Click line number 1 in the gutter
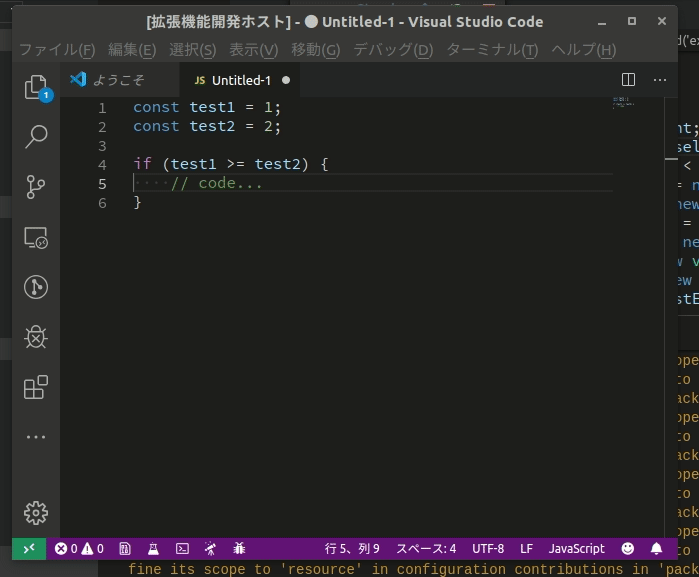 coord(102,108)
